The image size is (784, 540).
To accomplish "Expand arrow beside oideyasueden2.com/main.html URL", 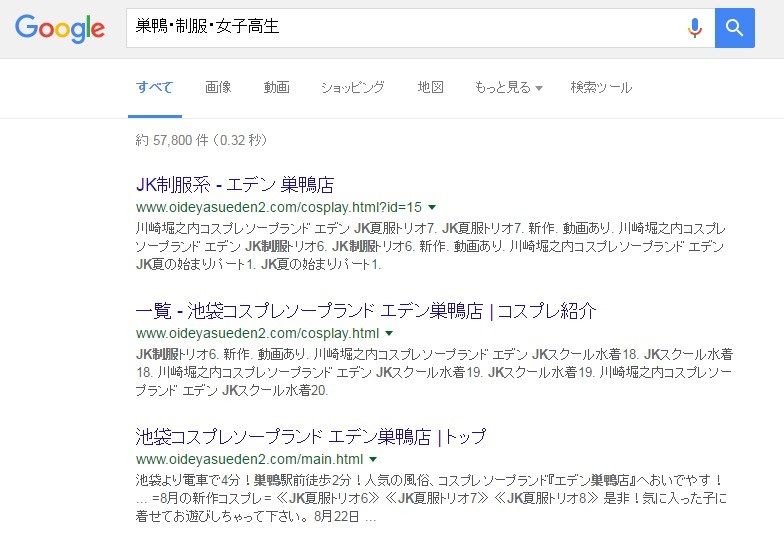I will (373, 459).
